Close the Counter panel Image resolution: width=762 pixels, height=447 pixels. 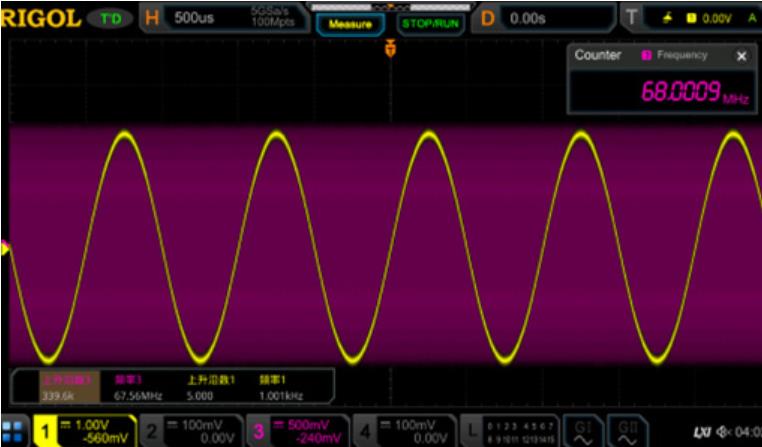(741, 56)
